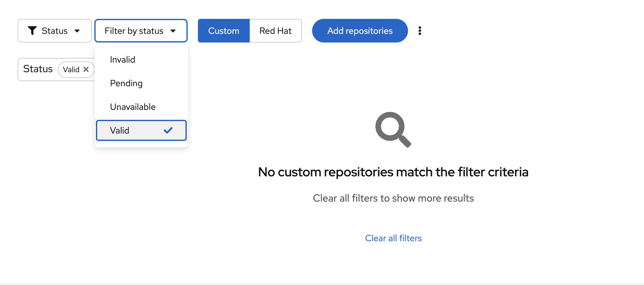Image resolution: width=644 pixels, height=285 pixels.
Task: Click the funnel filter icon
Action: point(32,31)
